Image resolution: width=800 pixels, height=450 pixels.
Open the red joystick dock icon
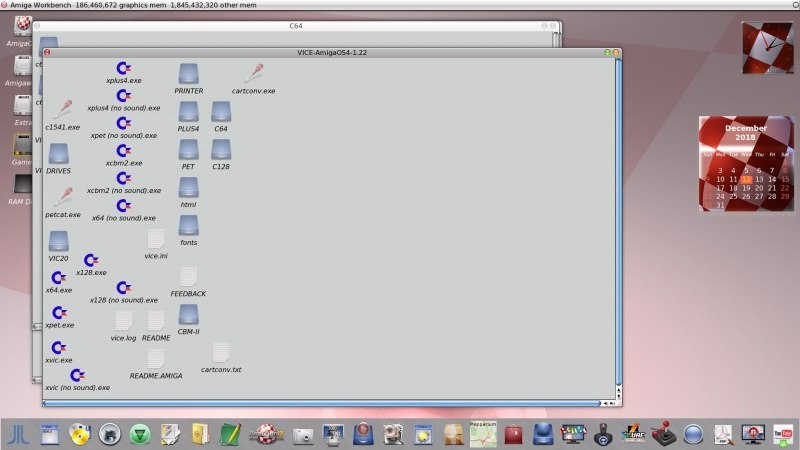pos(663,434)
